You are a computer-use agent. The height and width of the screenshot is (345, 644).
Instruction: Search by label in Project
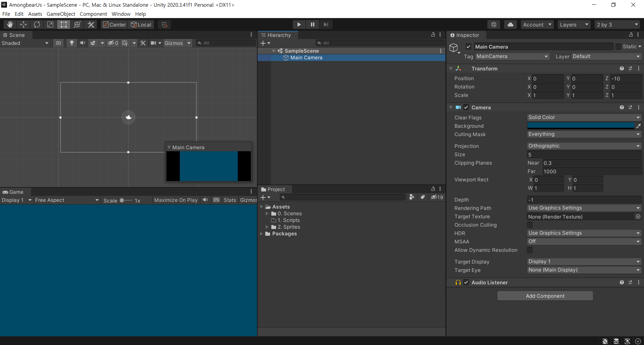coord(423,197)
